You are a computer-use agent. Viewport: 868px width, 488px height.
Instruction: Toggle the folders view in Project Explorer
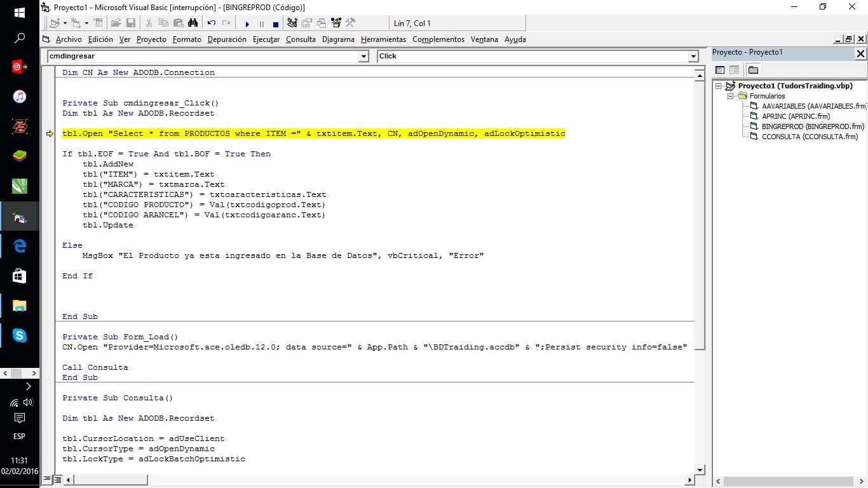[753, 70]
